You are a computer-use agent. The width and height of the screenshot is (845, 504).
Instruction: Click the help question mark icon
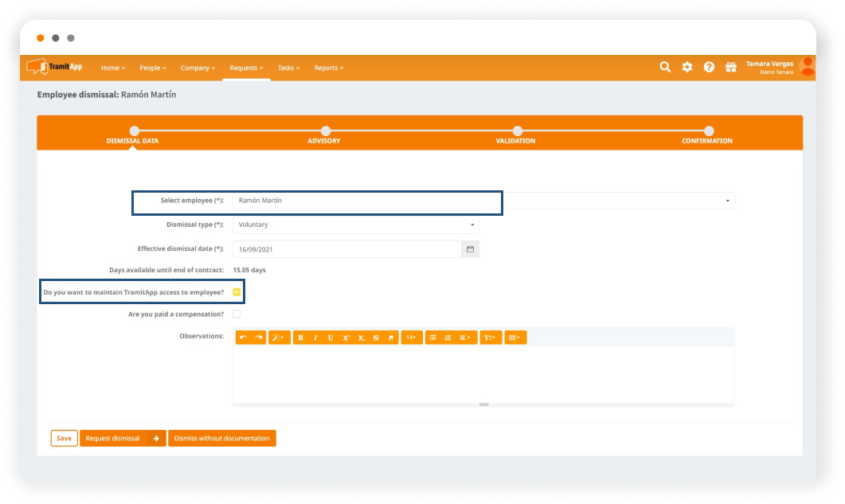coord(709,68)
